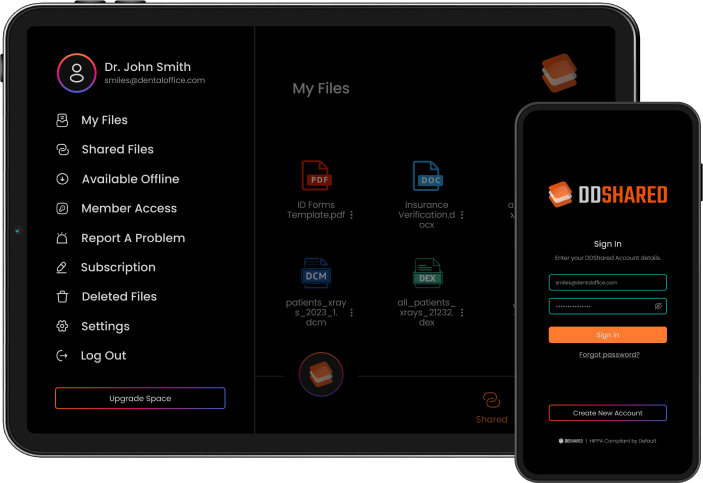Click the Insurance Verification.docx file name
Screen dimensions: 703x483
(x=426, y=215)
